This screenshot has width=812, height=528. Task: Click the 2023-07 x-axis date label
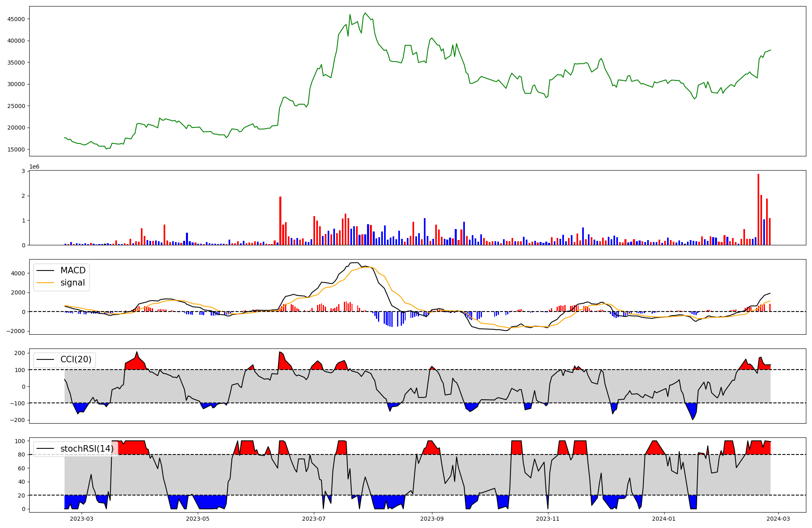point(314,519)
